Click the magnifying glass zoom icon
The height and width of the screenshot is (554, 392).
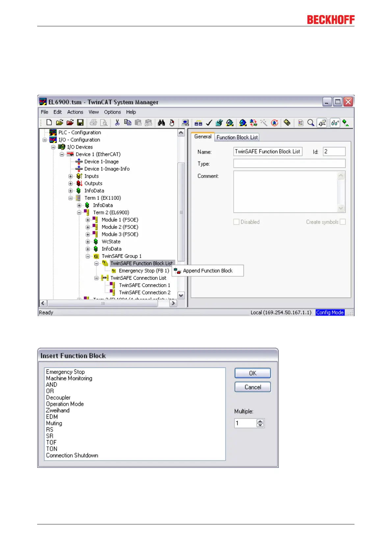coord(311,123)
